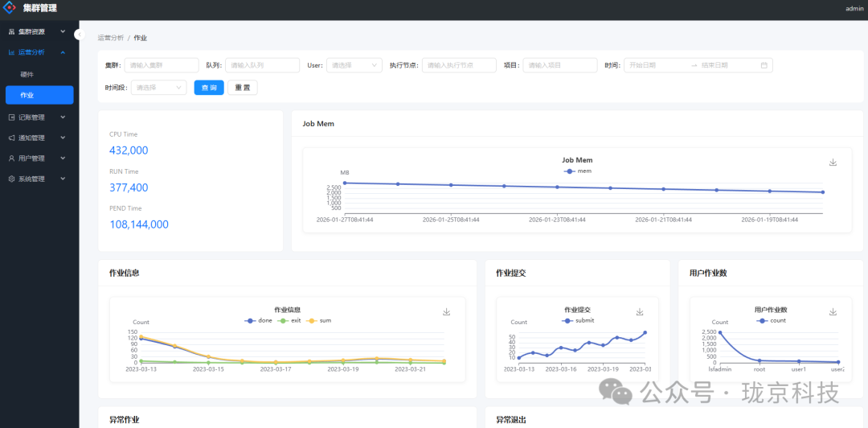Click the 集群资源 sidebar icon
Viewport: 868px width, 428px height.
(x=11, y=31)
